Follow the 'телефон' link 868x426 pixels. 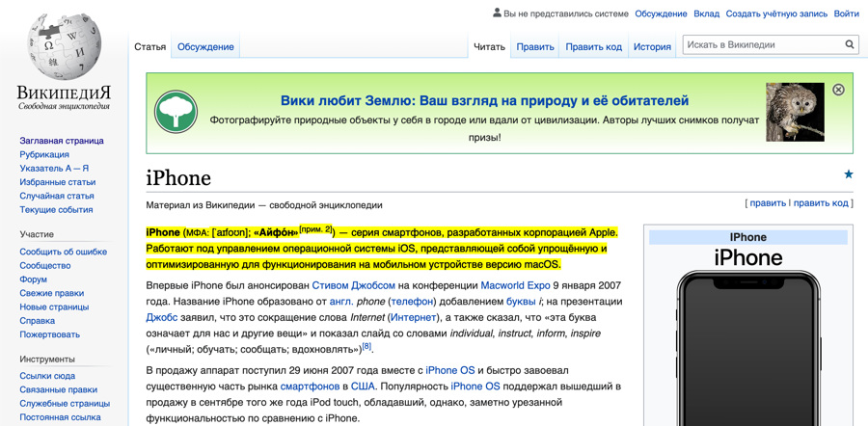tap(413, 302)
